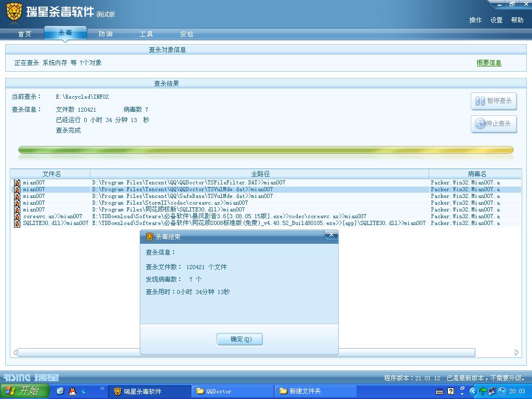Viewport: 532px width, 399px height.
Task: Open IE browser quick launch icon
Action: 60,391
